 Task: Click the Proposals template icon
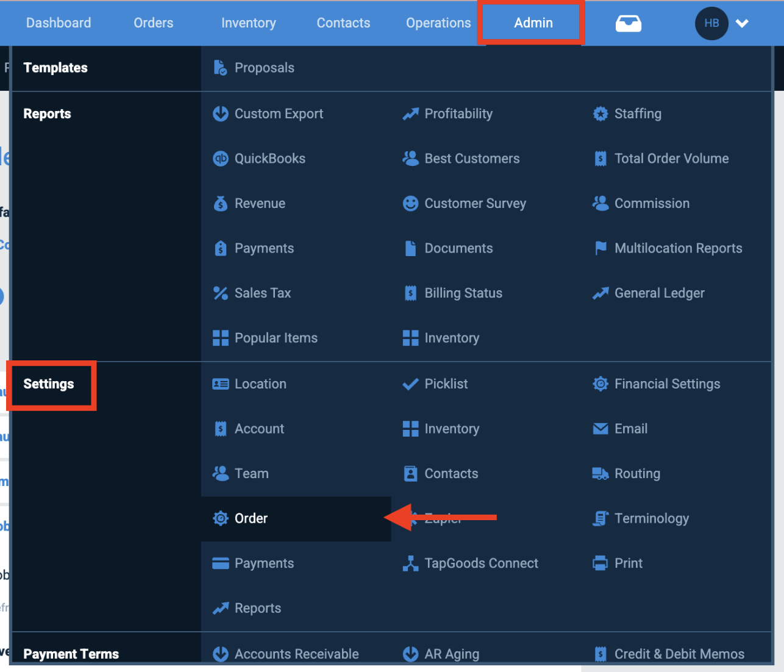pos(220,68)
